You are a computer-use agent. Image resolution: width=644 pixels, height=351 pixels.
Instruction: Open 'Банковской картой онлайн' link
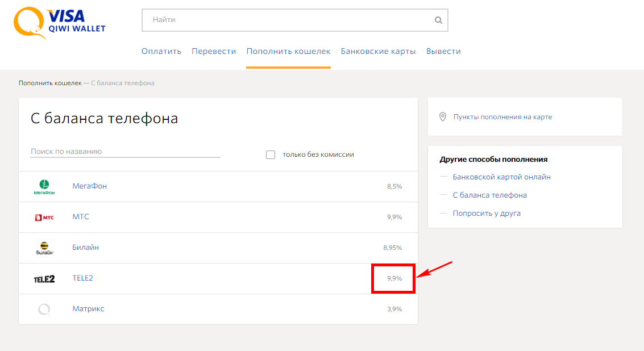pyautogui.click(x=502, y=177)
